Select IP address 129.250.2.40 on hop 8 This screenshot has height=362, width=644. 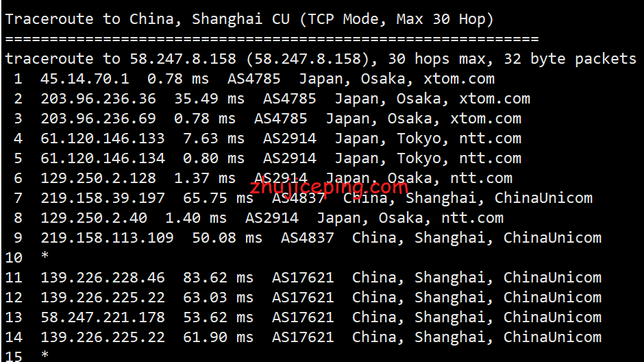tap(94, 218)
